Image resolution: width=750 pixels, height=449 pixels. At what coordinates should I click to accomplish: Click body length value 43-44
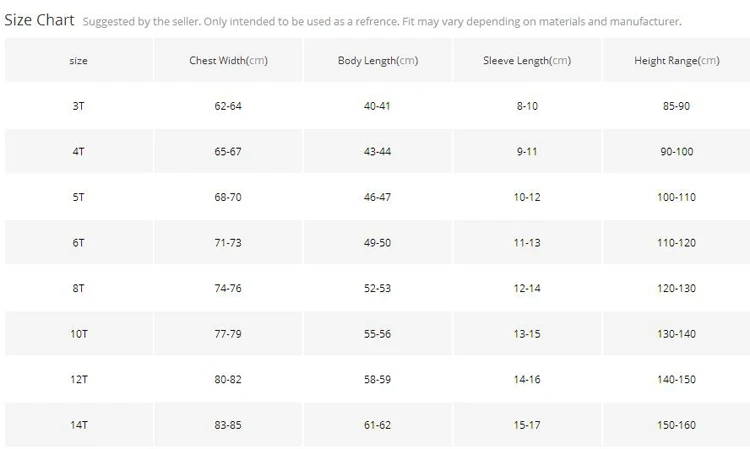[377, 151]
